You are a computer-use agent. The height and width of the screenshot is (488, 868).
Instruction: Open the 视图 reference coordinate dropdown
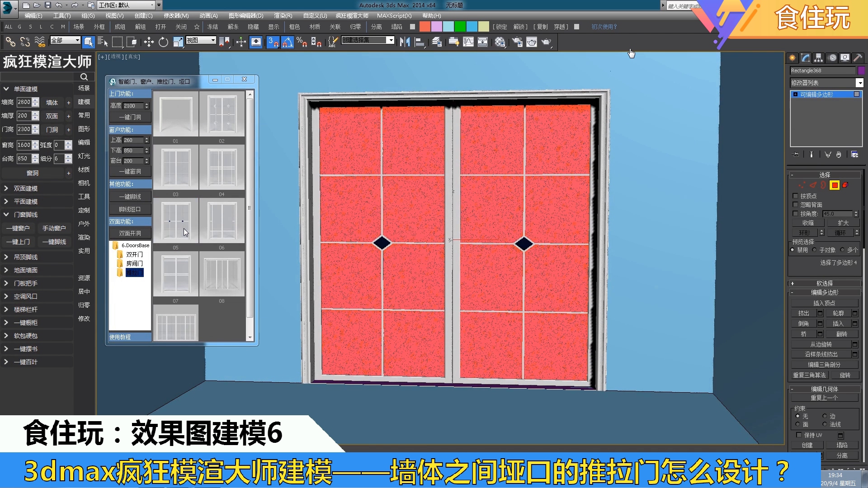point(213,40)
